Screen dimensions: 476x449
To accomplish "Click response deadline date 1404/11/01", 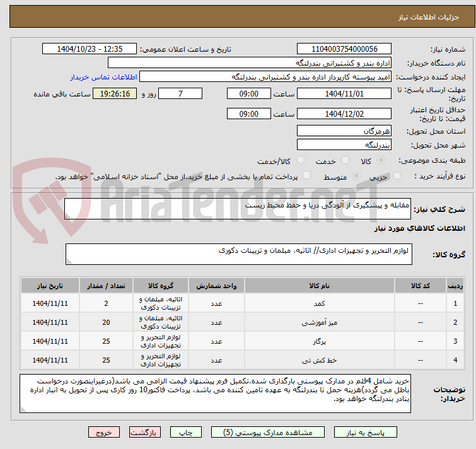I will pyautogui.click(x=344, y=93).
